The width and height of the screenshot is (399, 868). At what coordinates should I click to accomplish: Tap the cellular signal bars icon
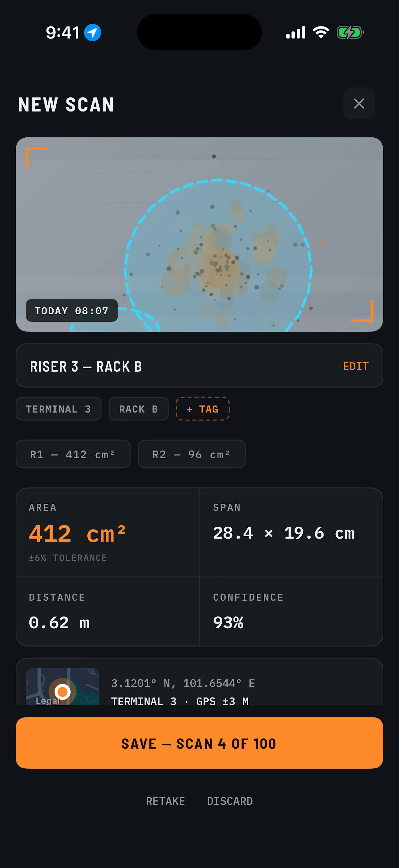point(296,33)
